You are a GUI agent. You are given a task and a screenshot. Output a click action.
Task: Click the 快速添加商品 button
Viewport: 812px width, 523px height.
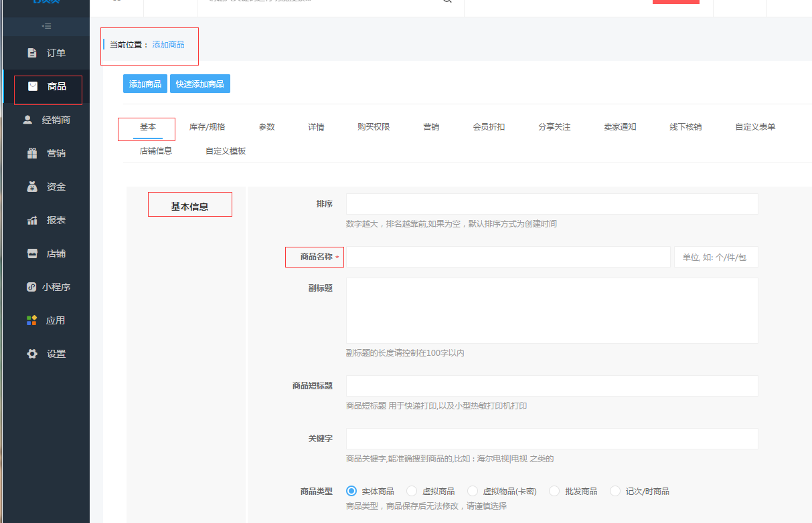point(200,84)
